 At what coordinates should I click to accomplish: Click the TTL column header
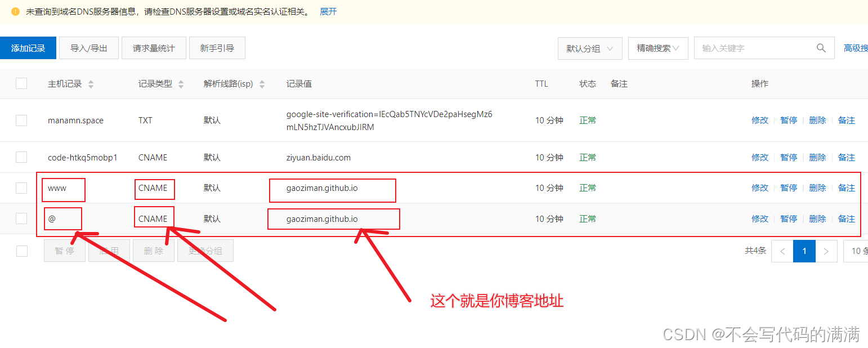pyautogui.click(x=542, y=84)
